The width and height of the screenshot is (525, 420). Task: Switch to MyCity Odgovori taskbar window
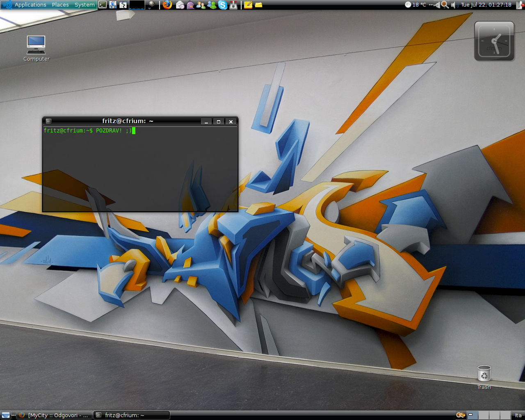(55, 415)
